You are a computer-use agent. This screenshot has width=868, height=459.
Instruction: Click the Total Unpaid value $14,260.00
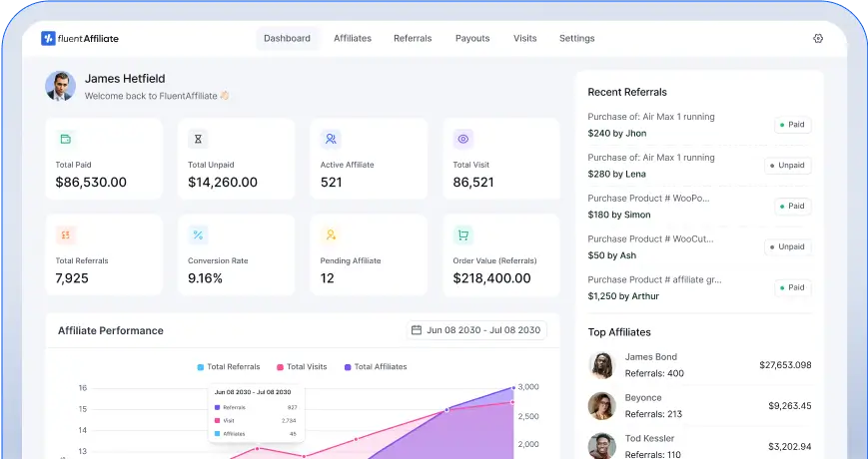point(223,182)
